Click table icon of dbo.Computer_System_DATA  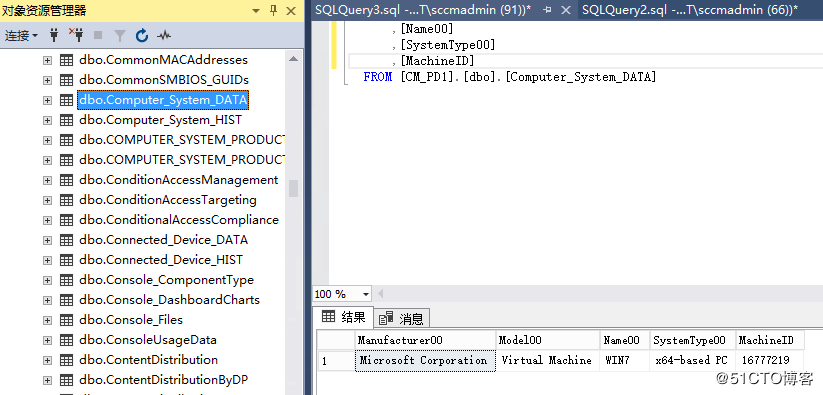(66, 100)
